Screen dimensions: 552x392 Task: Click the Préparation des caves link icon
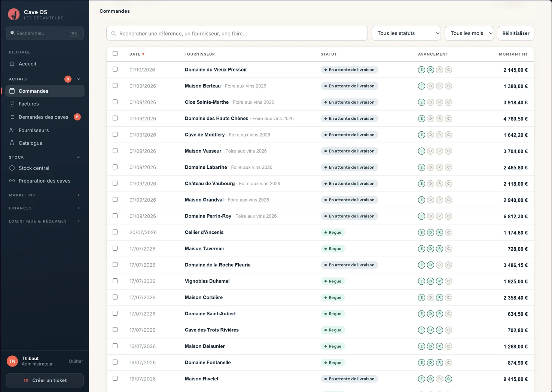12,181
